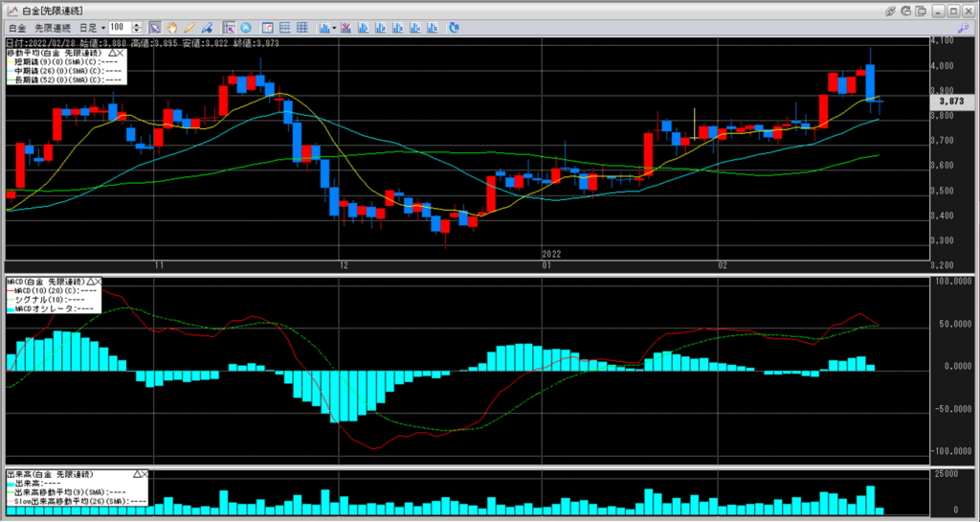
Task: Open the 日足 timeframe dropdown
Action: [x=95, y=28]
